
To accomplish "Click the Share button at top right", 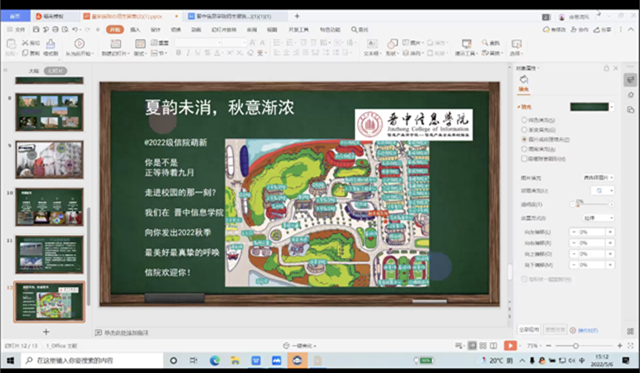I will click(x=602, y=29).
